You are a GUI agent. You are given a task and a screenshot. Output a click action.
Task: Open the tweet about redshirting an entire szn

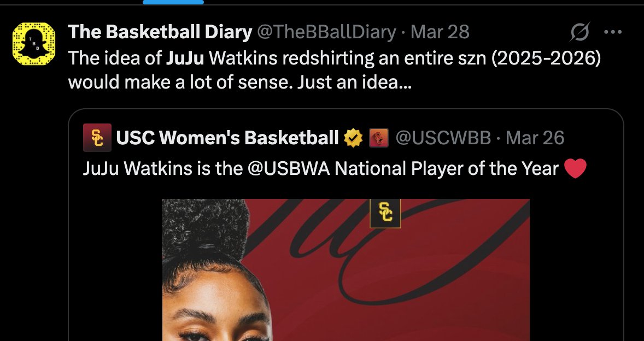(x=335, y=70)
